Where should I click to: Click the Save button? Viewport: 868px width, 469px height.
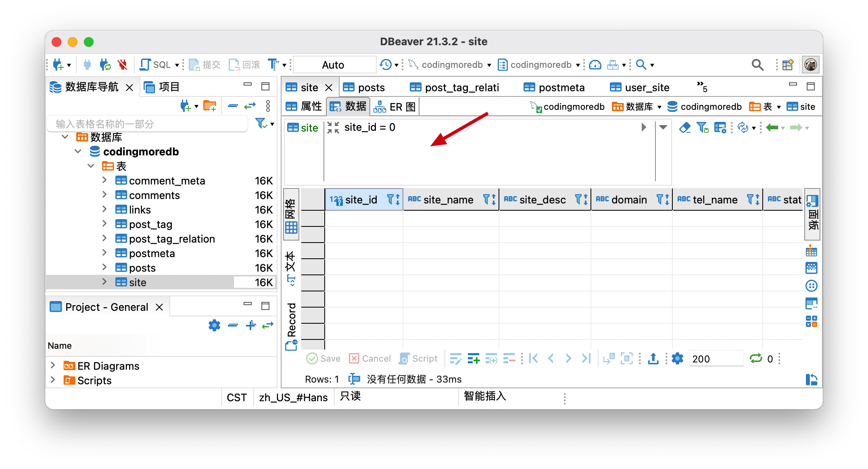tap(323, 358)
